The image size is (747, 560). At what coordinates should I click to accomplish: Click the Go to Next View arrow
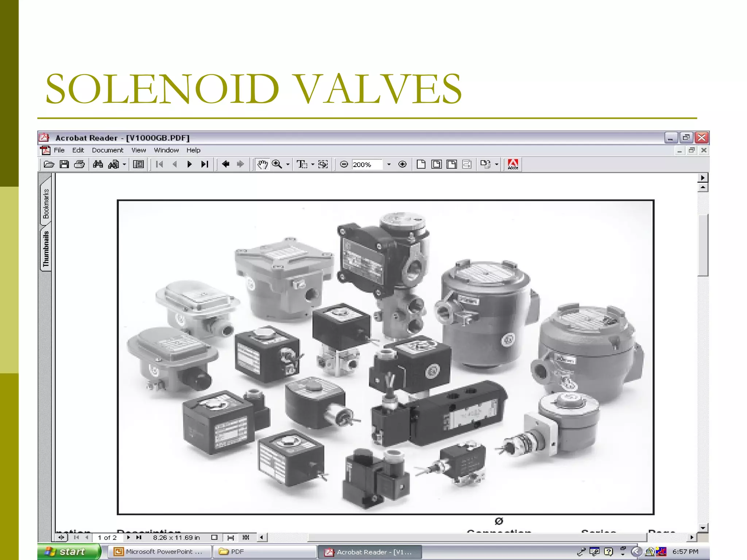[x=240, y=164]
